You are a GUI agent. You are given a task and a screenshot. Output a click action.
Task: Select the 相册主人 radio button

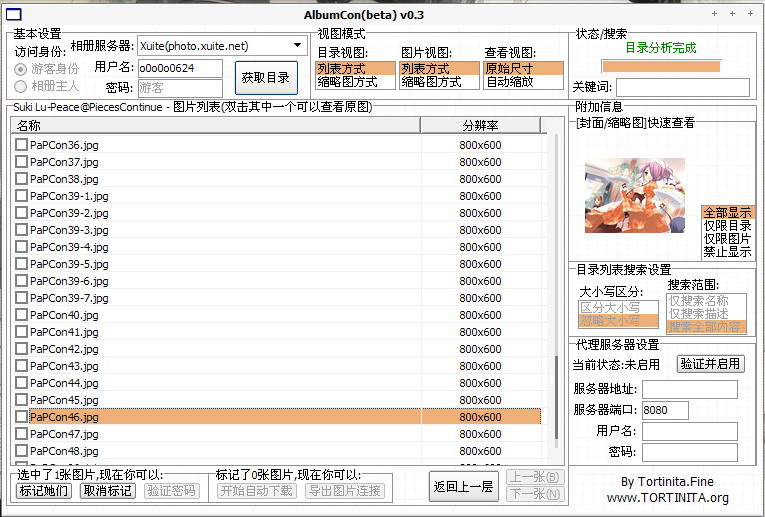tap(20, 87)
